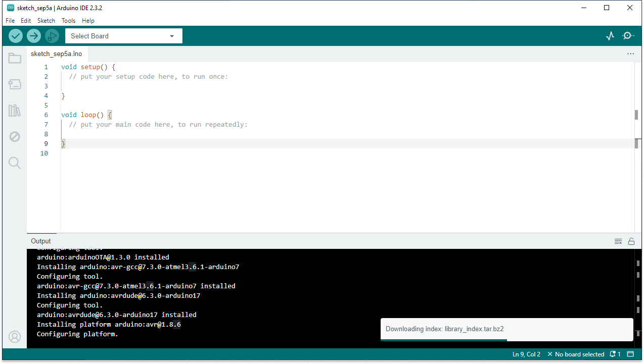This screenshot has height=364, width=644.
Task: Click the Output panel tab
Action: 41,241
